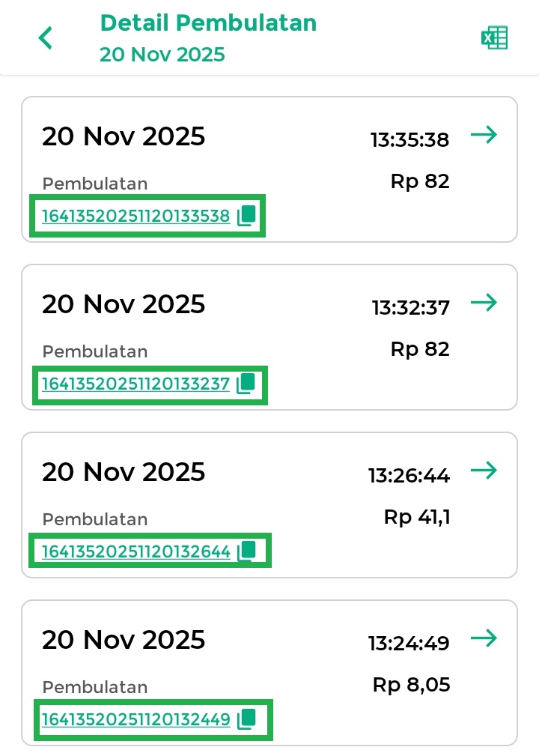Open details arrow for 13:24:49 entry
The width and height of the screenshot is (539, 756).
(x=484, y=638)
